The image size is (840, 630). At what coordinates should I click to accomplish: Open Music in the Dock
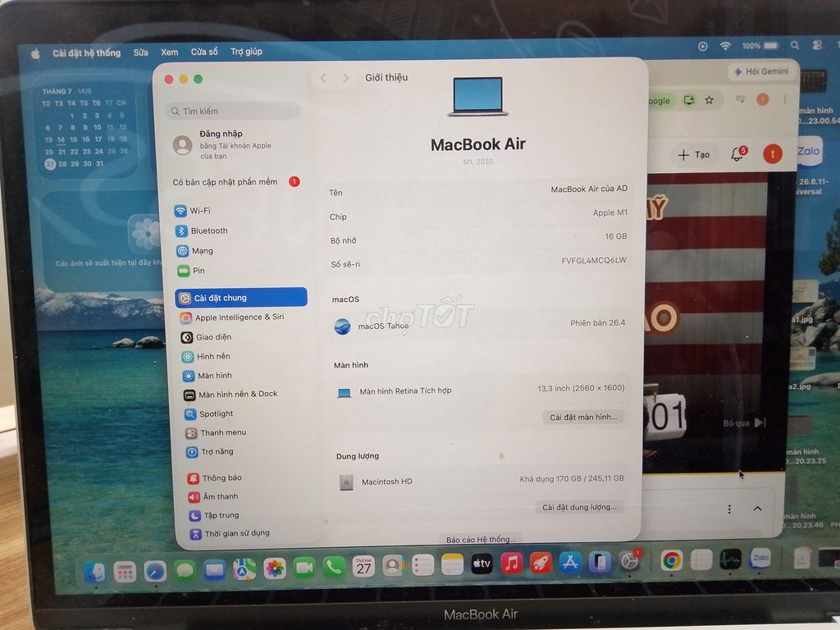click(x=511, y=563)
